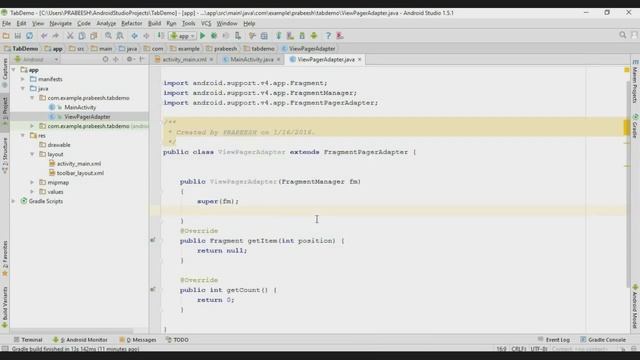Open the Event Log panel
640x360 pixels.
[553, 340]
